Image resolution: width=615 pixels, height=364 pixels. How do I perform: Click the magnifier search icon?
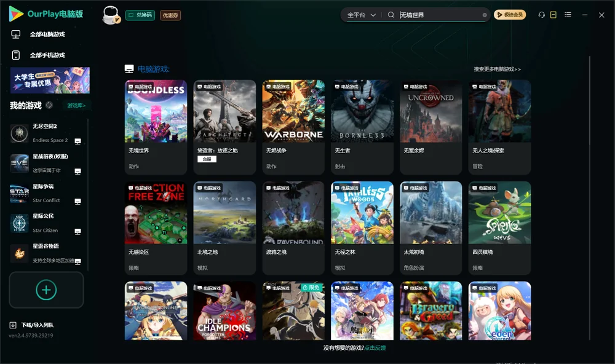[x=391, y=15]
